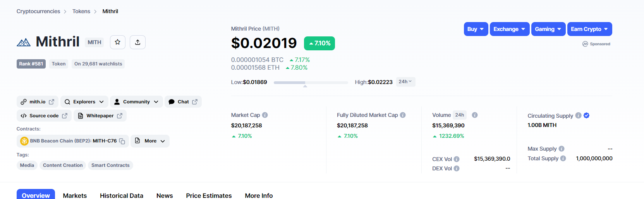Open the Whitepaper link
Screen dimensions: 644x199
tap(100, 116)
